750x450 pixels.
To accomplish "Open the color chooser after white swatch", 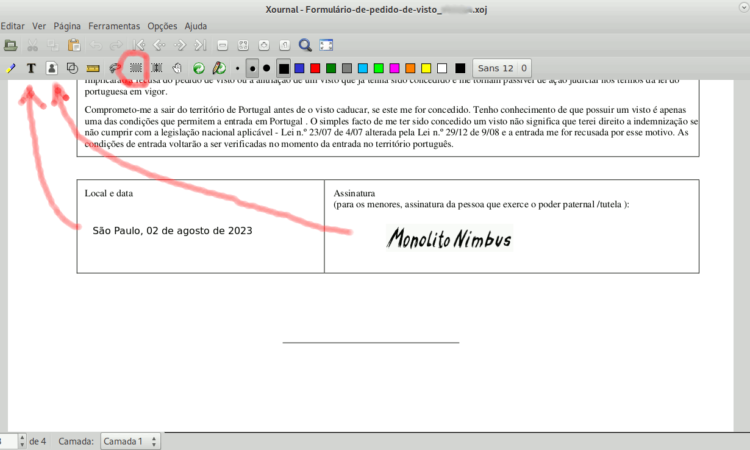I will click(460, 68).
